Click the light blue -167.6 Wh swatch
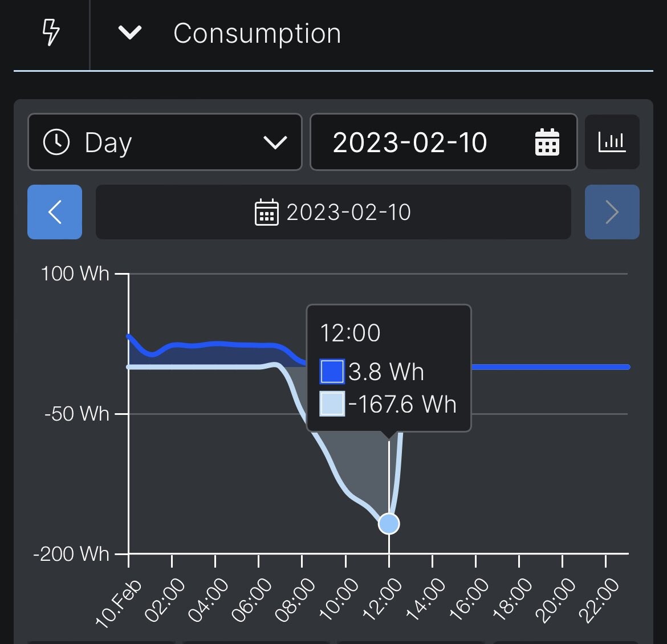Image resolution: width=667 pixels, height=644 pixels. click(332, 404)
